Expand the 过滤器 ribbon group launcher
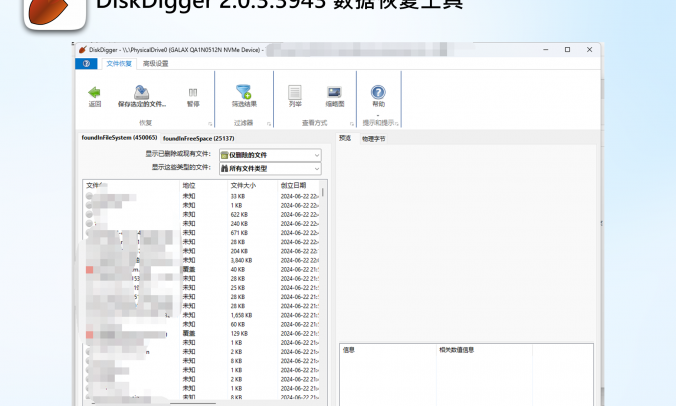 click(269, 124)
